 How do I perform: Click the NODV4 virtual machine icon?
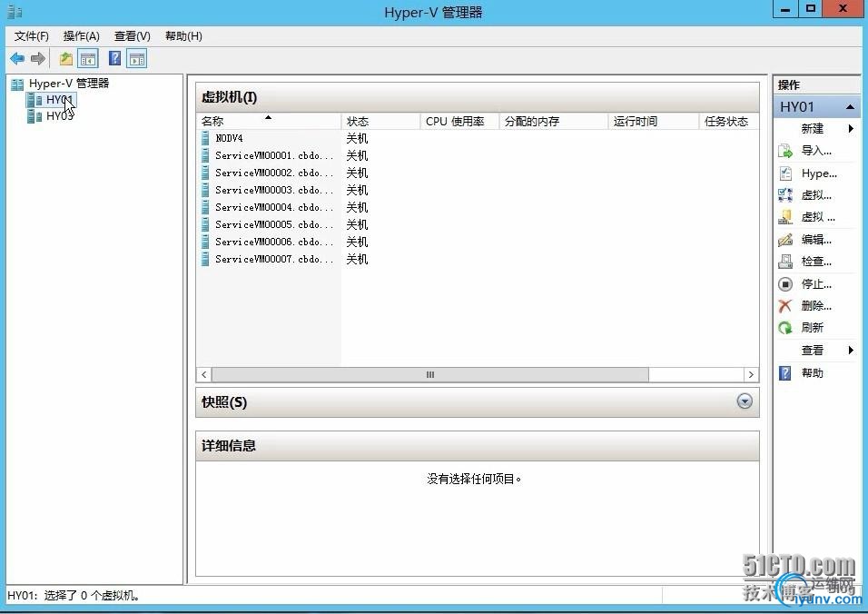click(205, 138)
